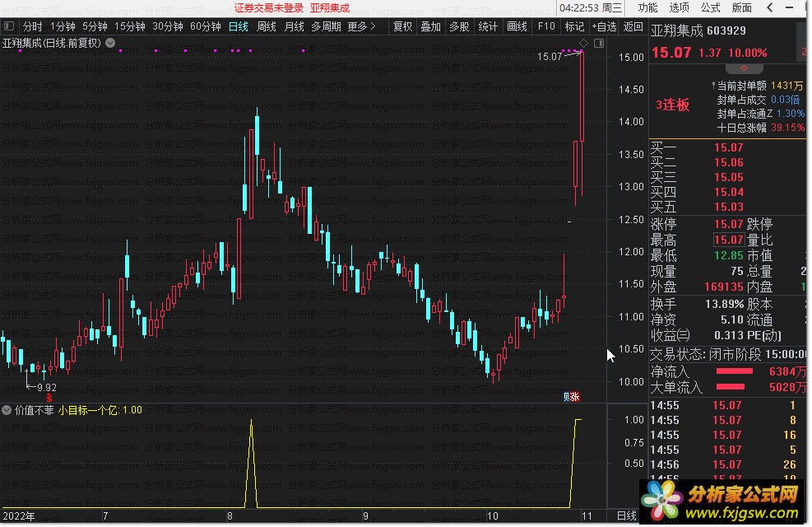The width and height of the screenshot is (812, 527).
Task: Switch to 分时 time-sharing view
Action: point(32,26)
